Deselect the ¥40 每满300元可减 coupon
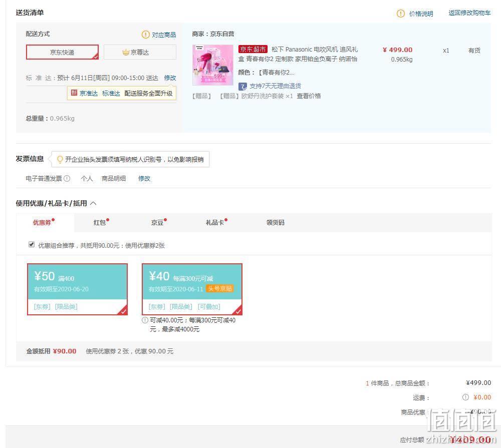The width and height of the screenshot is (501, 448). coord(192,289)
